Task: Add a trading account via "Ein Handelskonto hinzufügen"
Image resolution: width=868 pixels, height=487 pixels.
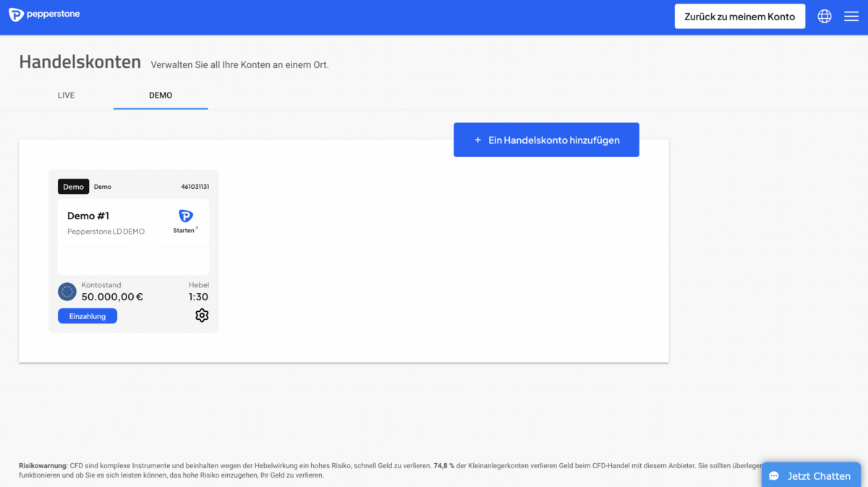Action: [x=546, y=140]
